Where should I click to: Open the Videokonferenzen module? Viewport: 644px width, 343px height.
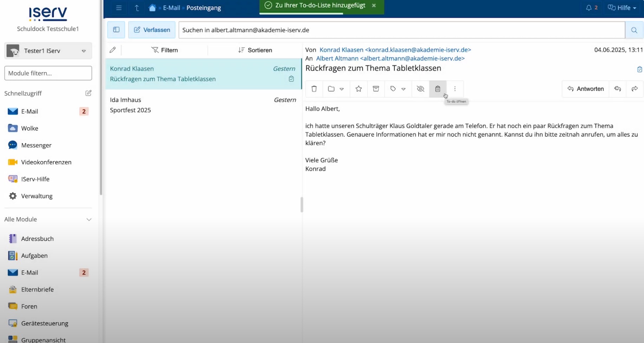click(45, 162)
